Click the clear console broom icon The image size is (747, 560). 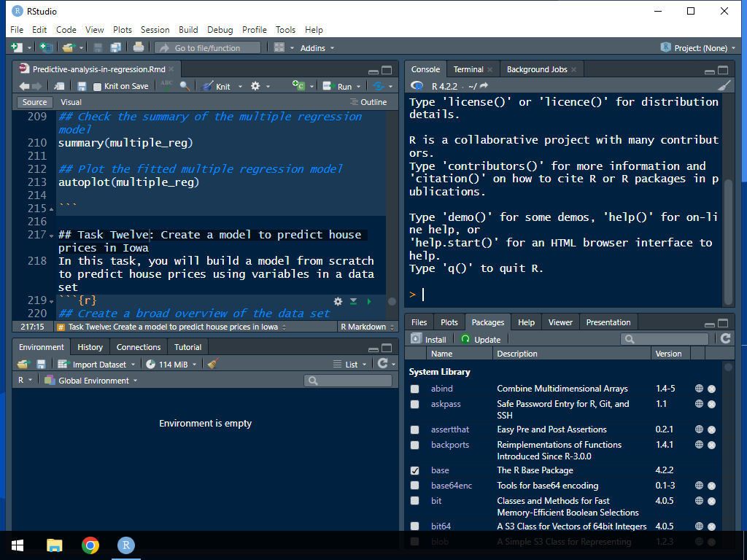[724, 86]
